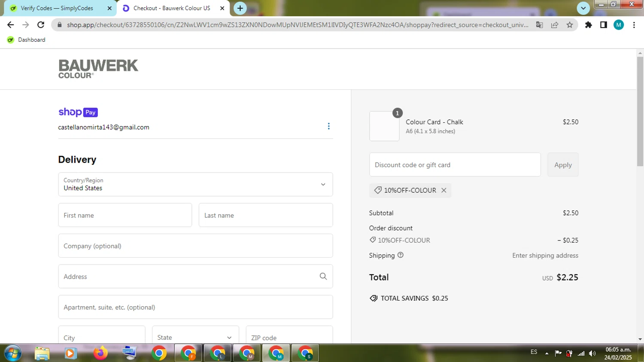Click the Colour Card product thumbnail
This screenshot has width=644, height=362.
384,126
